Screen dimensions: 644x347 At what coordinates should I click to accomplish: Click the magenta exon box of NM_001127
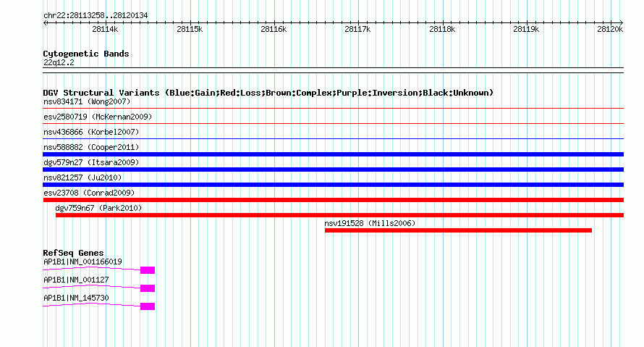[x=148, y=288]
